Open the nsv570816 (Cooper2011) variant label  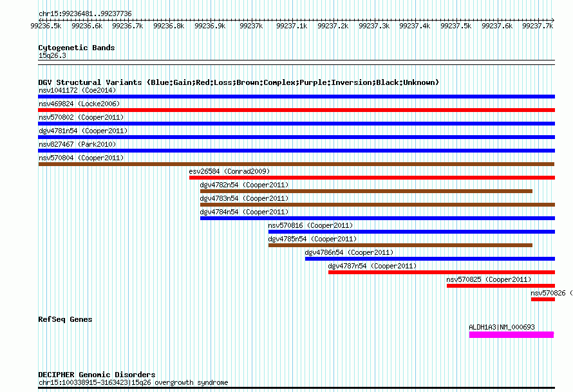310,225
